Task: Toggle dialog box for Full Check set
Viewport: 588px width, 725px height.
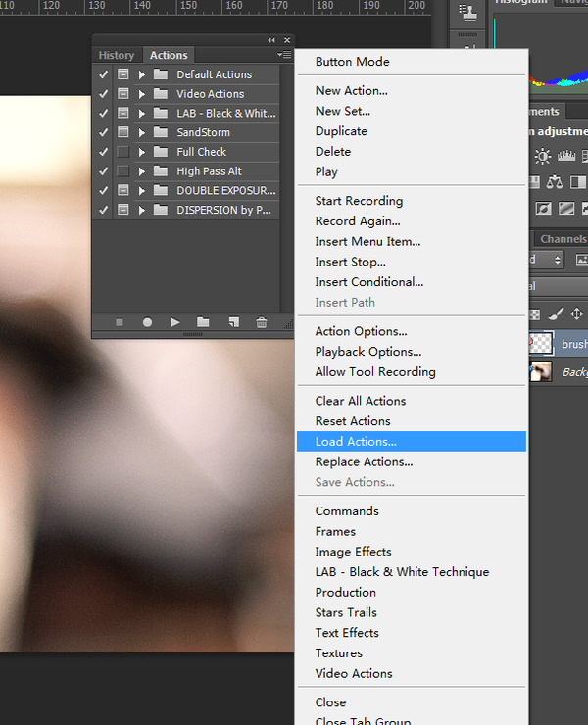Action: (x=123, y=152)
